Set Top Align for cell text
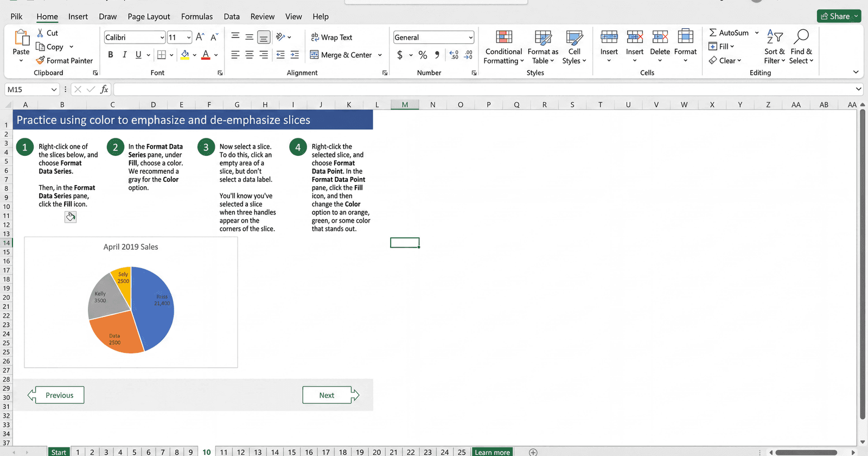Image resolution: width=868 pixels, height=456 pixels. click(235, 37)
